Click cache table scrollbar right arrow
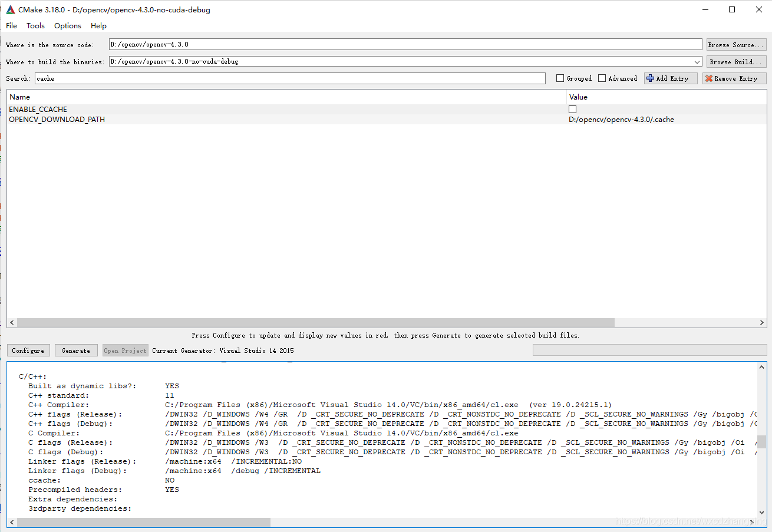The image size is (772, 532). click(x=762, y=323)
